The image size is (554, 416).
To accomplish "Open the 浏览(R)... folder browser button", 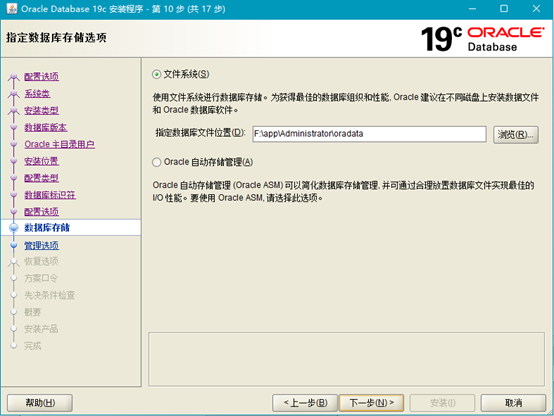I will 515,134.
